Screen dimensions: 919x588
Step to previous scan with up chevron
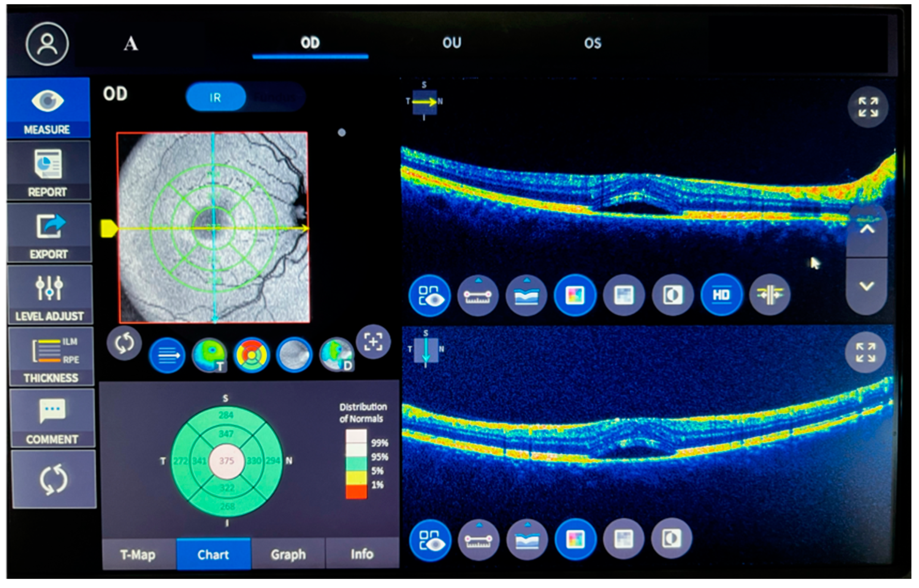867,230
